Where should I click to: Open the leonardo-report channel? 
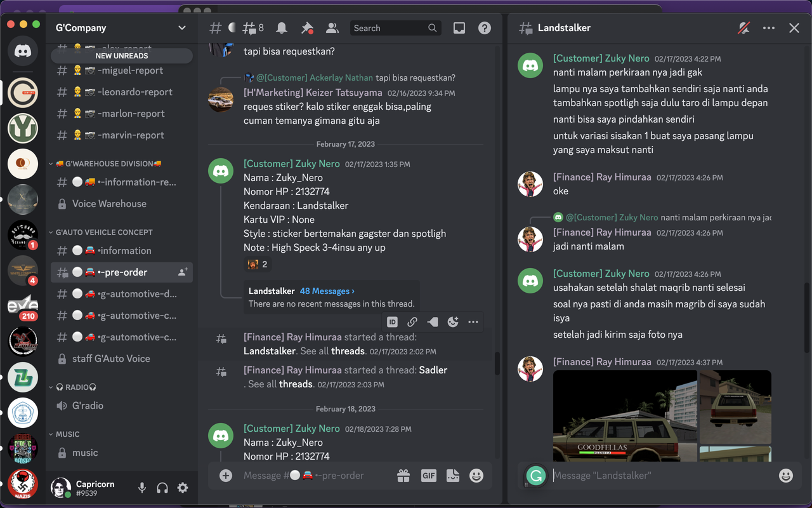coord(122,92)
